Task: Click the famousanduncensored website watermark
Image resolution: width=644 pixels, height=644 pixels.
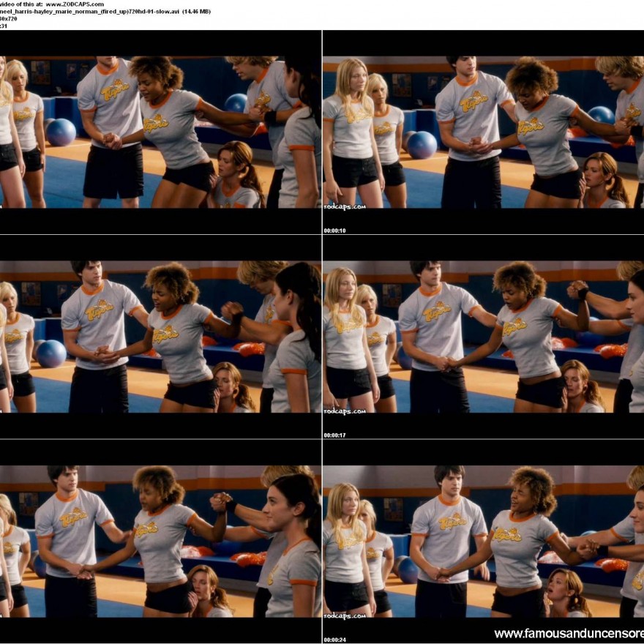Action: click(x=569, y=634)
